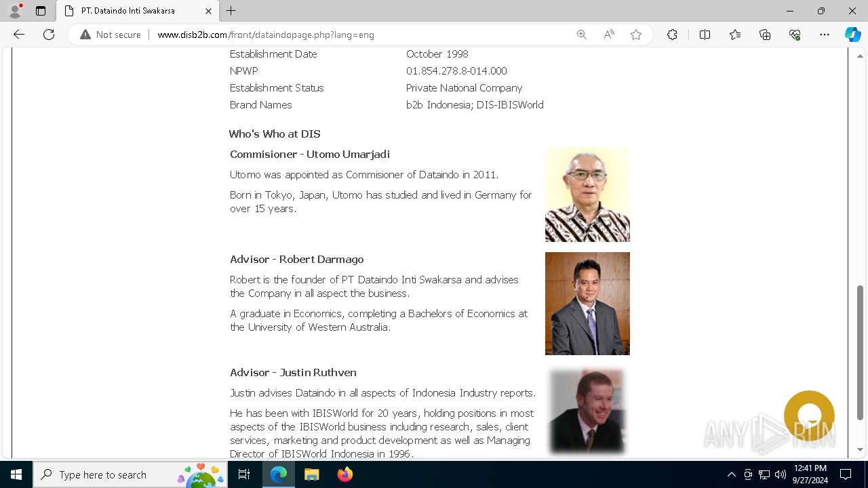Open Task View on the taskbar

pyautogui.click(x=245, y=474)
